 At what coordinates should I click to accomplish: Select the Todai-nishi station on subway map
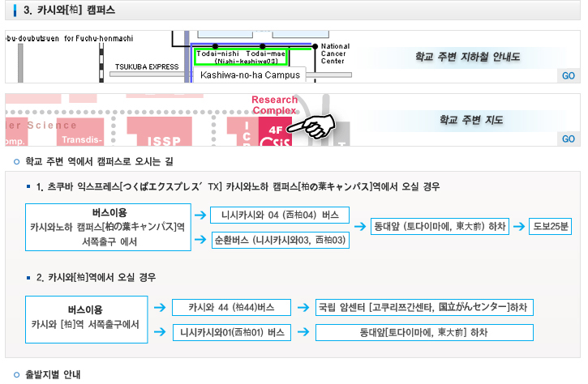click(x=213, y=53)
